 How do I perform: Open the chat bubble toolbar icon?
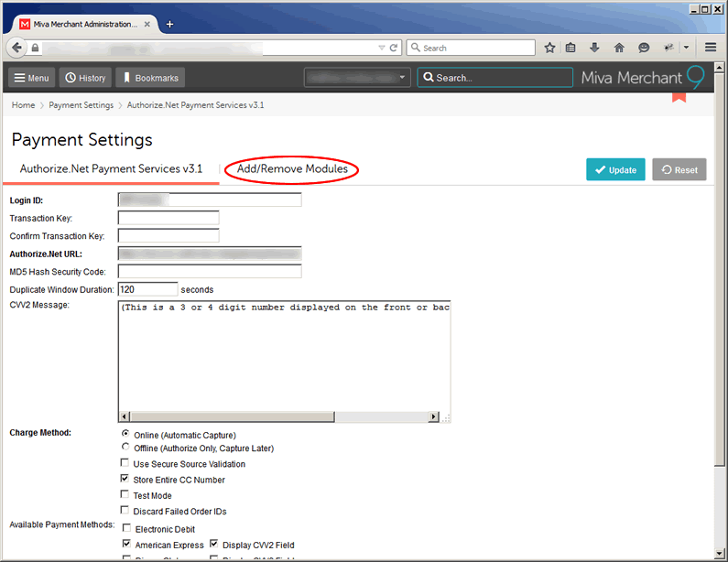(x=644, y=48)
